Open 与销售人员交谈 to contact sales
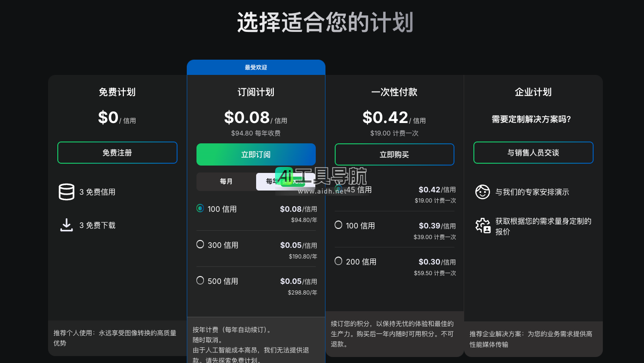644x363 pixels. [533, 153]
